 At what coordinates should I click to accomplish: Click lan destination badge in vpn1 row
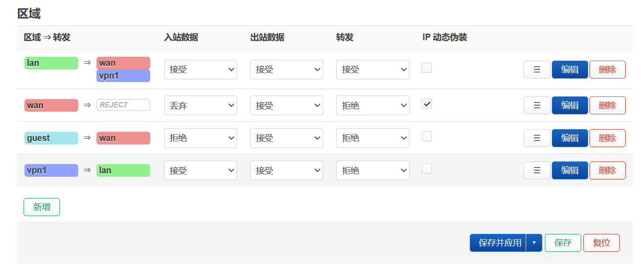(123, 170)
